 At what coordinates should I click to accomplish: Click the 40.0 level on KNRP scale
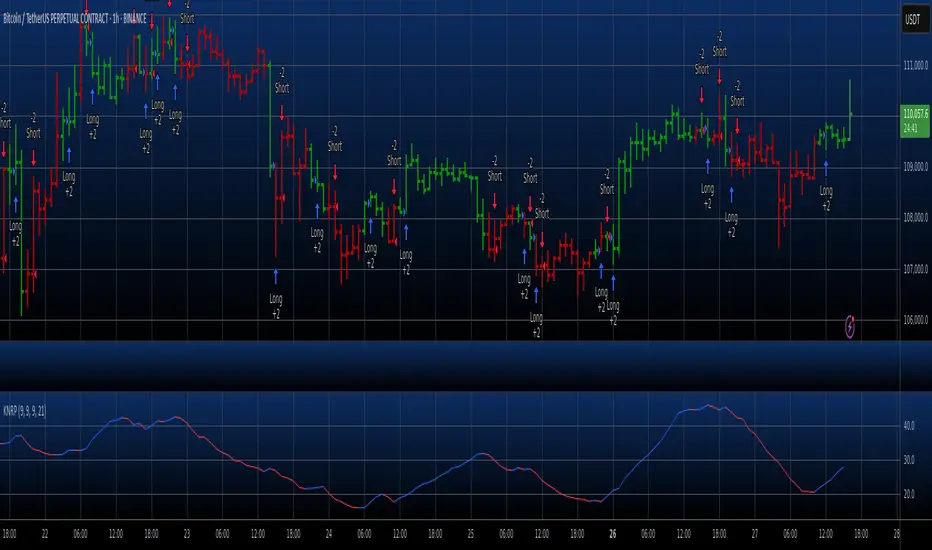909,426
